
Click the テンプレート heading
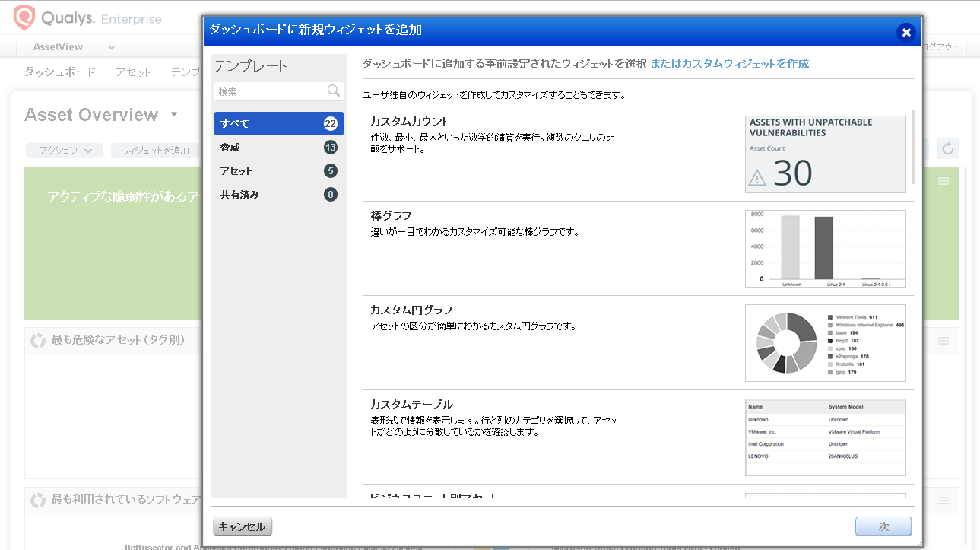point(251,65)
